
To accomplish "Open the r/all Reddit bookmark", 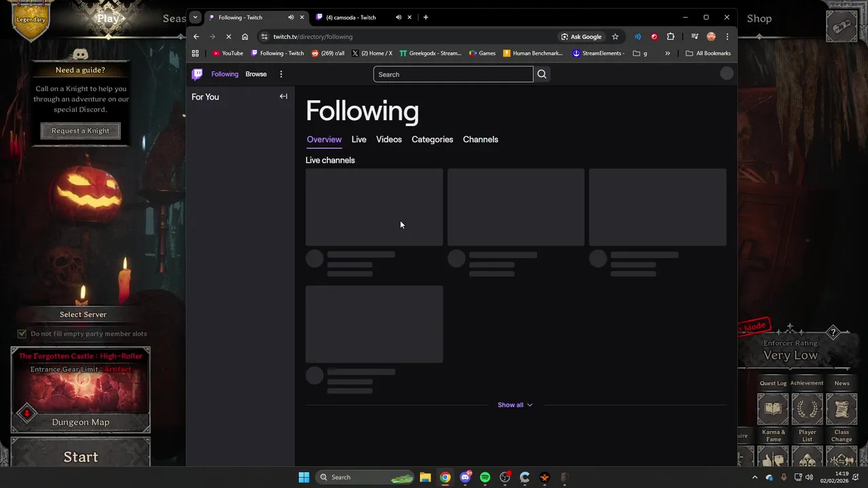I will [x=328, y=53].
